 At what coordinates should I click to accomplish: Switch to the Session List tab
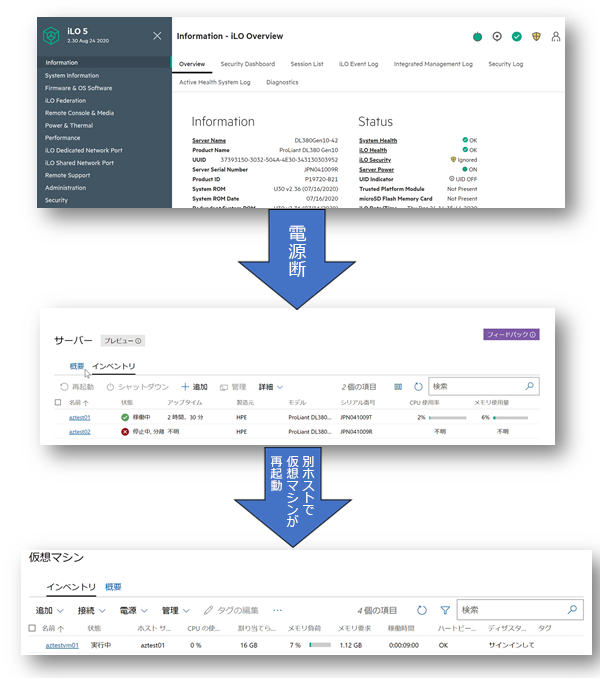[307, 64]
